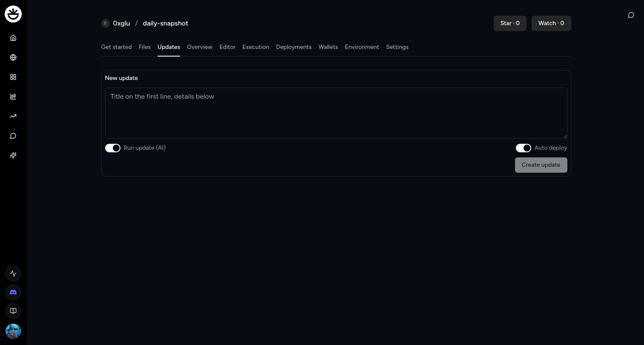This screenshot has height=345, width=644.
Task: Click the home icon in sidebar
Action: (x=13, y=38)
